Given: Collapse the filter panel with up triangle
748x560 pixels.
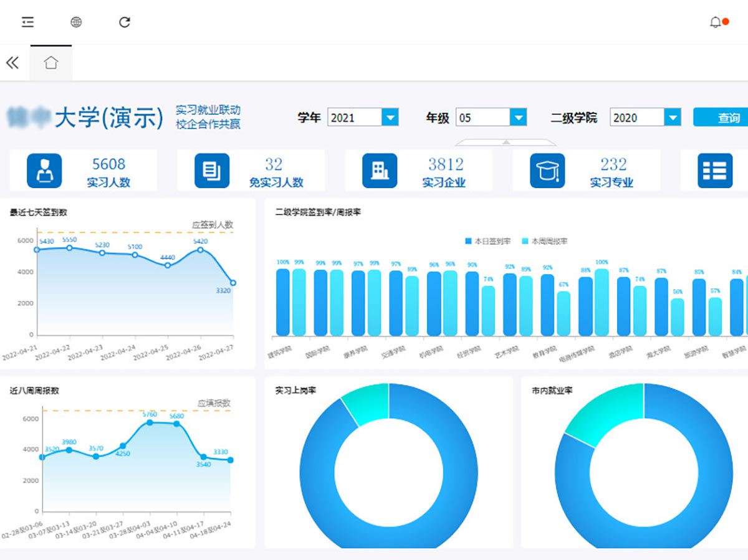Looking at the screenshot, I should 506,142.
